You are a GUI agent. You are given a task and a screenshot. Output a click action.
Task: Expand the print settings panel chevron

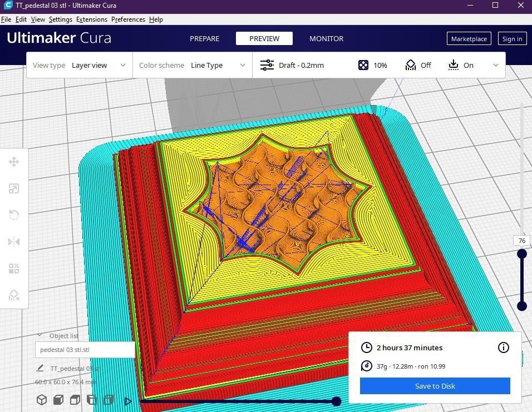click(496, 65)
